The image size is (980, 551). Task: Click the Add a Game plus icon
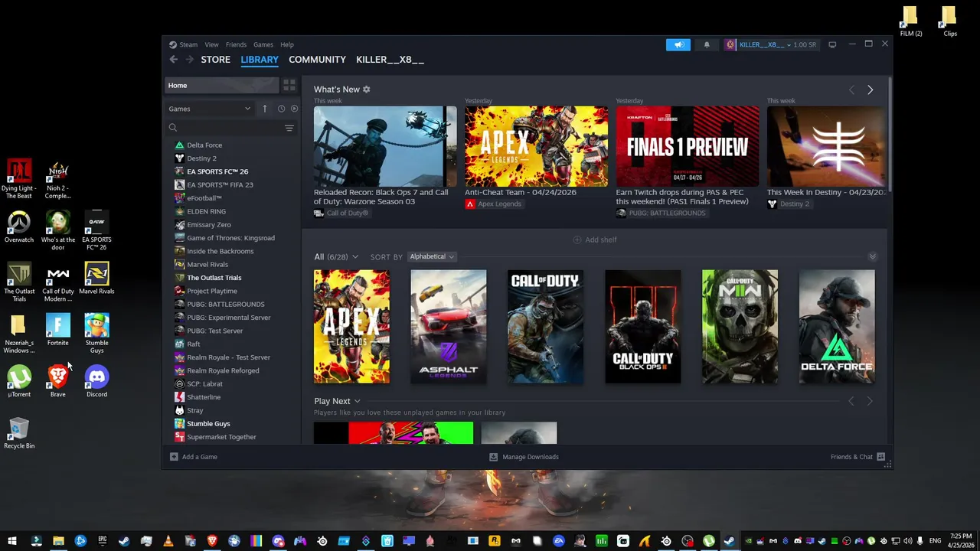tap(174, 457)
